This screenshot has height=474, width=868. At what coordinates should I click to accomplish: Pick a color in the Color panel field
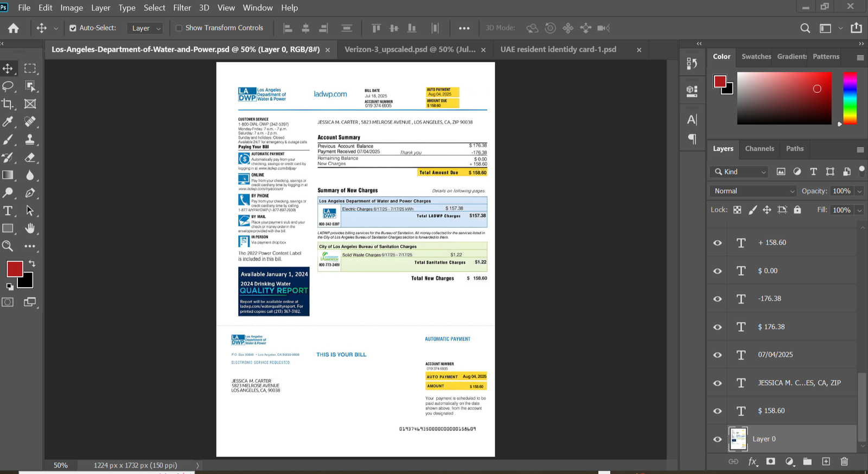[x=784, y=98]
